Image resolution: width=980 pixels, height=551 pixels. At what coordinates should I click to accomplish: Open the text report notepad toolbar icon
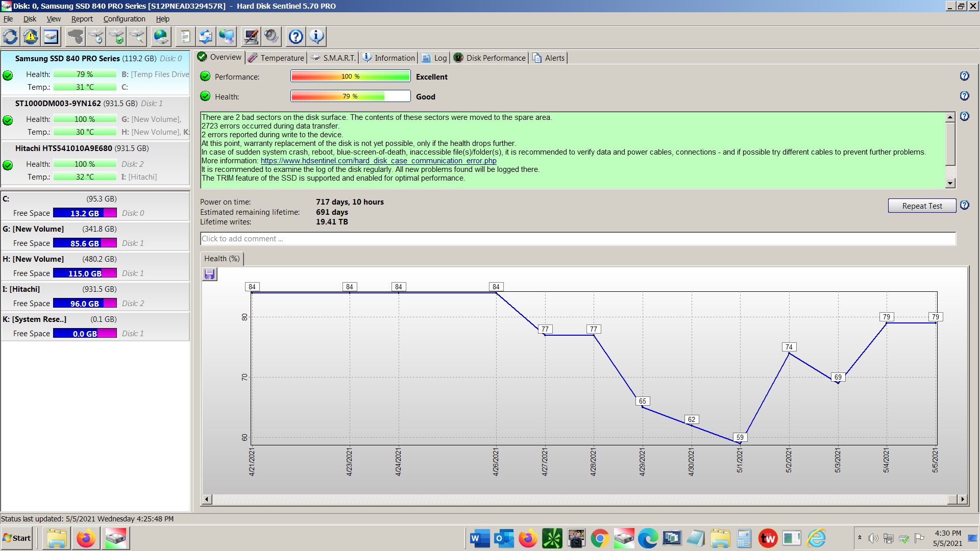[x=185, y=37]
